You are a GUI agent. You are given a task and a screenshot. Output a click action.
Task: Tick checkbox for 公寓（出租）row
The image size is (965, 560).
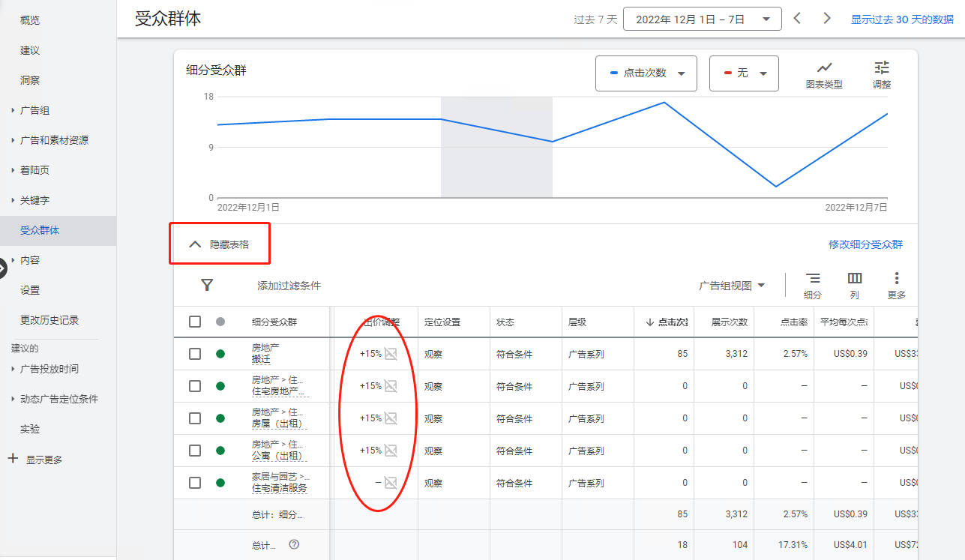tap(195, 451)
